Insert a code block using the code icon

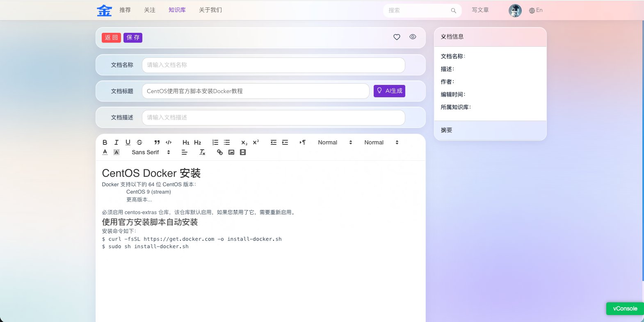[x=169, y=142]
